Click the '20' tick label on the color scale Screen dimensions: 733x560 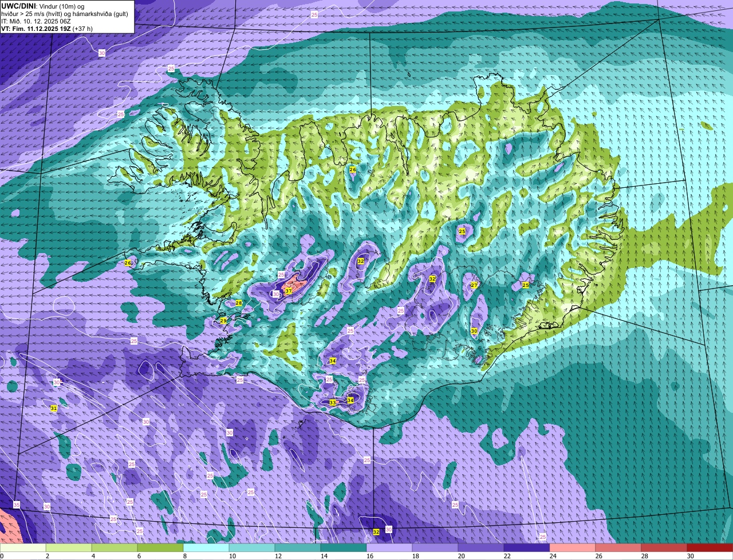click(x=462, y=556)
